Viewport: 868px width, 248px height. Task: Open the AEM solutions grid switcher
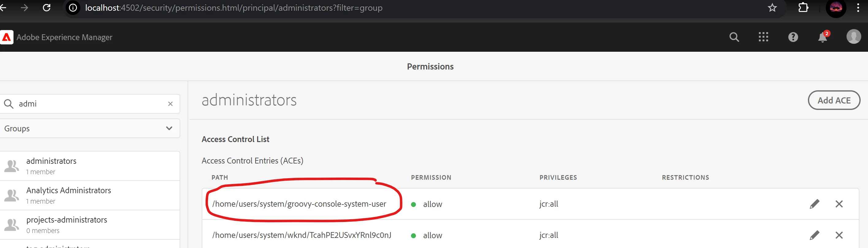(763, 37)
